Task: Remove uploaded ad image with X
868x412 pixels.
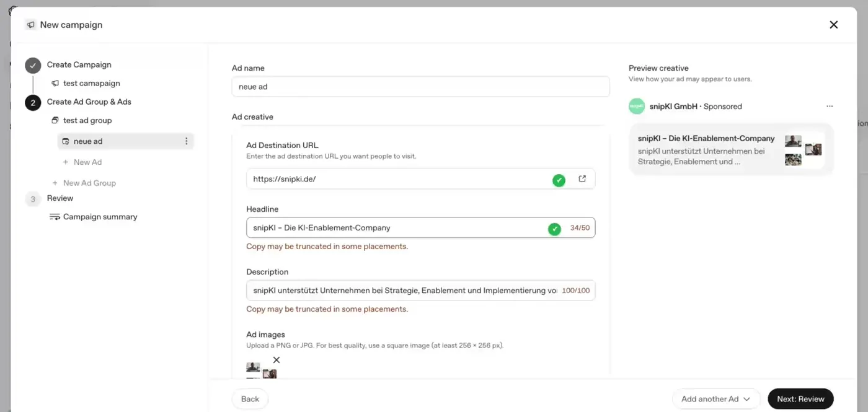Action: [277, 360]
